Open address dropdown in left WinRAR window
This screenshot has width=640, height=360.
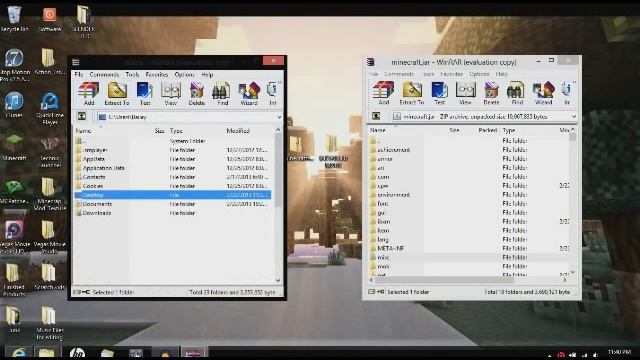click(x=279, y=117)
